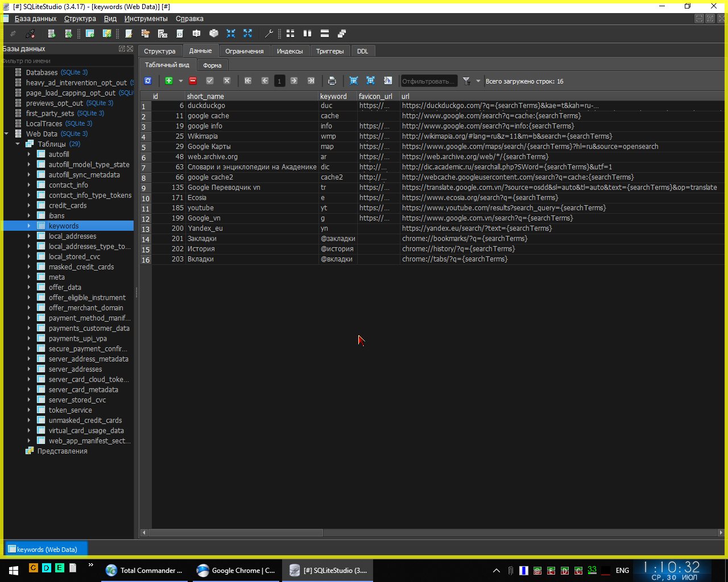The image size is (728, 582).
Task: Click the add database icon in toolbar
Action: 51,34
